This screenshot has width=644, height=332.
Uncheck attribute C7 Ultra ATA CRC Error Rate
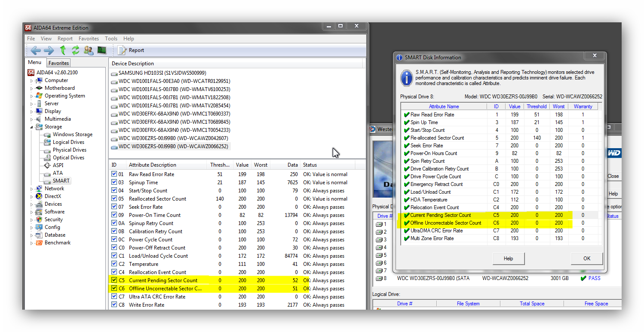pyautogui.click(x=114, y=296)
